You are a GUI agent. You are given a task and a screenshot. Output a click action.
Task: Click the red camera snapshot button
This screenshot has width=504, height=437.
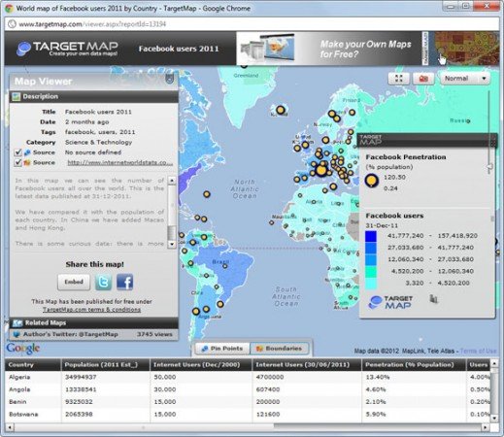423,79
